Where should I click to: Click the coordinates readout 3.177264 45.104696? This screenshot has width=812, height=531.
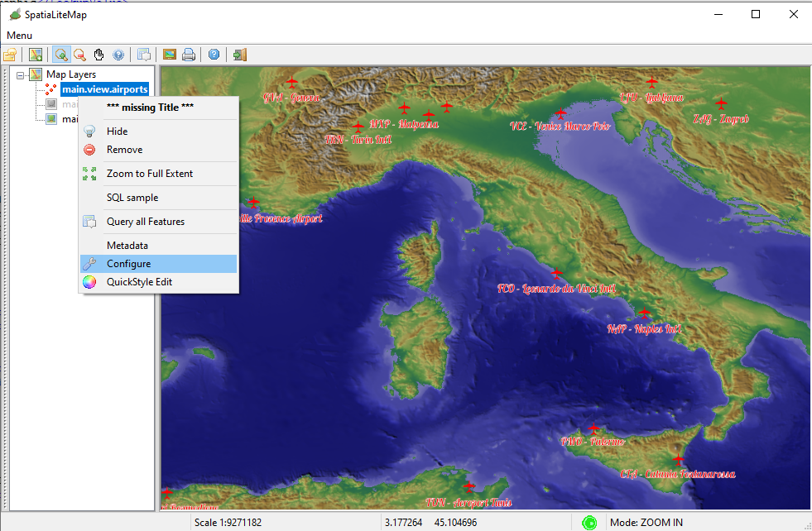(431, 523)
